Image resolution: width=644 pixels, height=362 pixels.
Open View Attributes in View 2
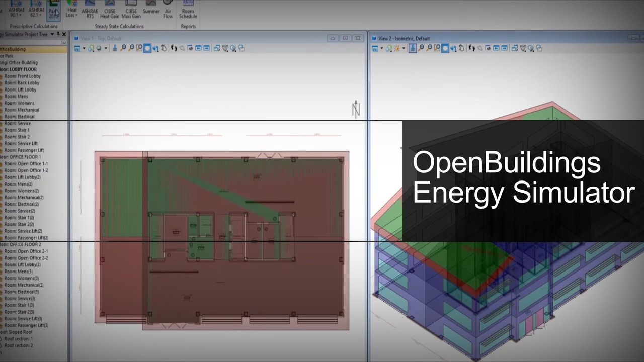pyautogui.click(x=375, y=48)
